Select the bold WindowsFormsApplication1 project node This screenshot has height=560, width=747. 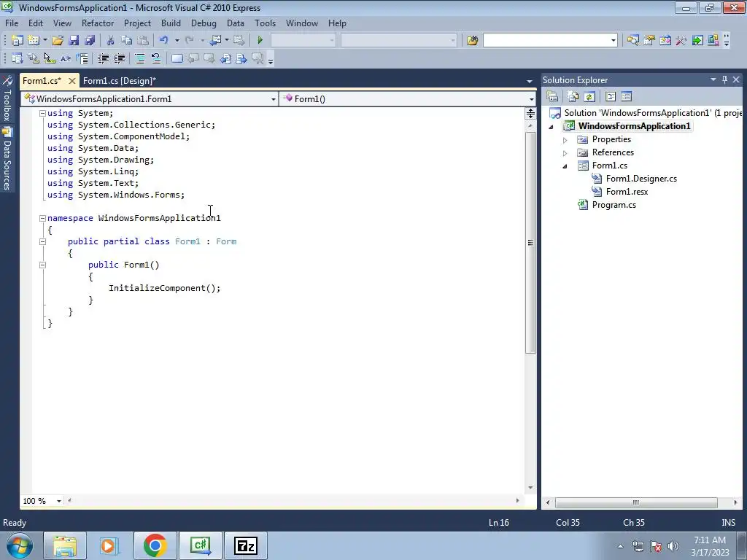point(634,126)
